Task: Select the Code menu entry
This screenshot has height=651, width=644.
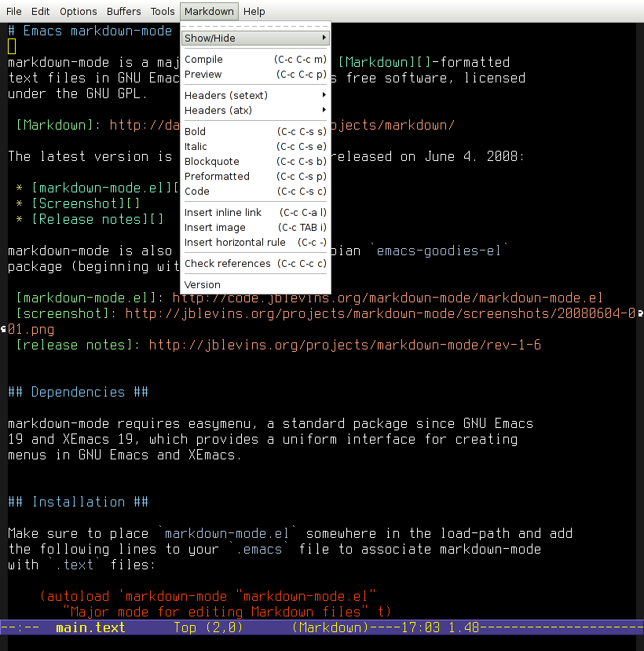Action: [x=255, y=192]
